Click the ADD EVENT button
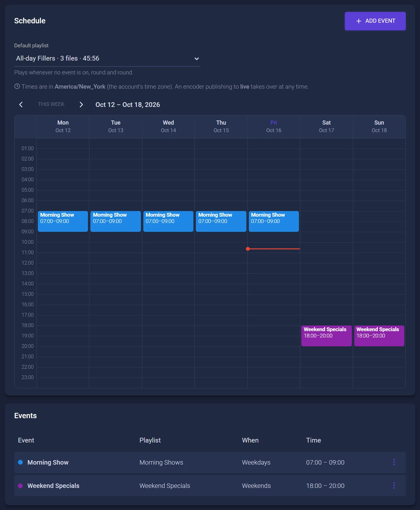 pos(375,21)
